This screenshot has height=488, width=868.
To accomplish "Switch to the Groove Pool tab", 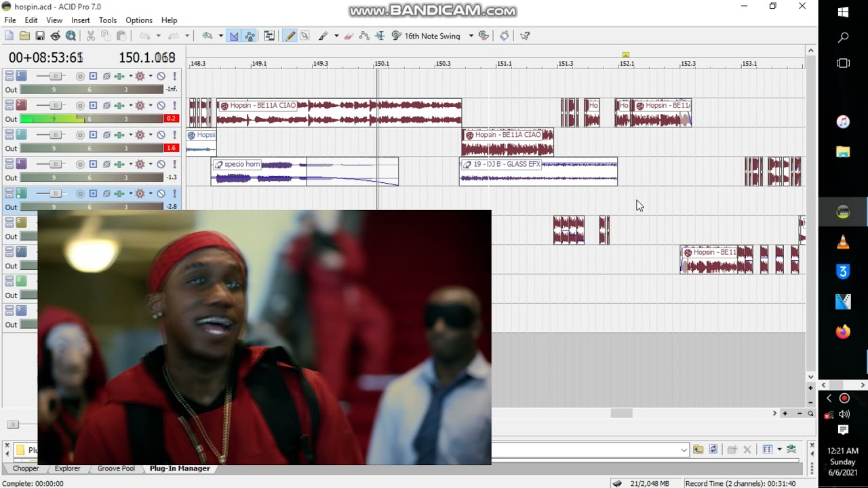I will pyautogui.click(x=116, y=468).
